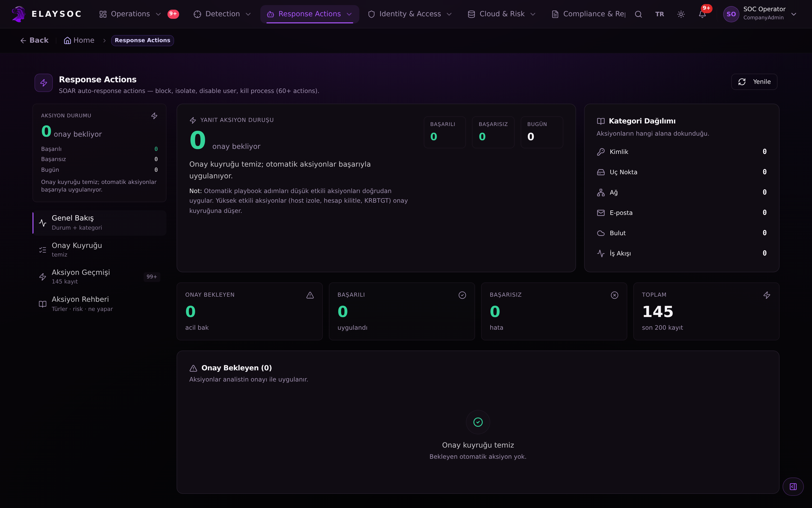This screenshot has height=508, width=812.
Task: Click the Yenile refresh button
Action: click(754, 82)
